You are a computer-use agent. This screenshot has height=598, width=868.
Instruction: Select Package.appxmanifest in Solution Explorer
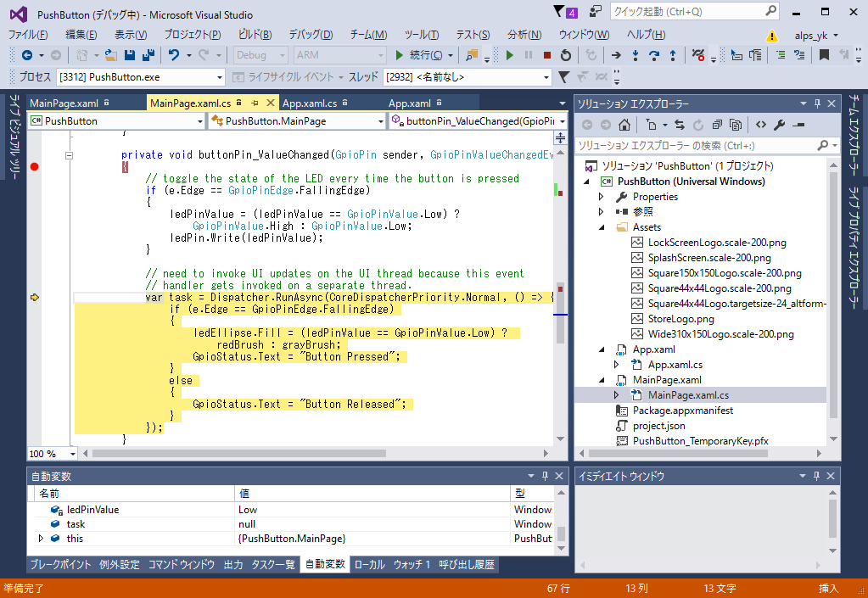coord(682,411)
